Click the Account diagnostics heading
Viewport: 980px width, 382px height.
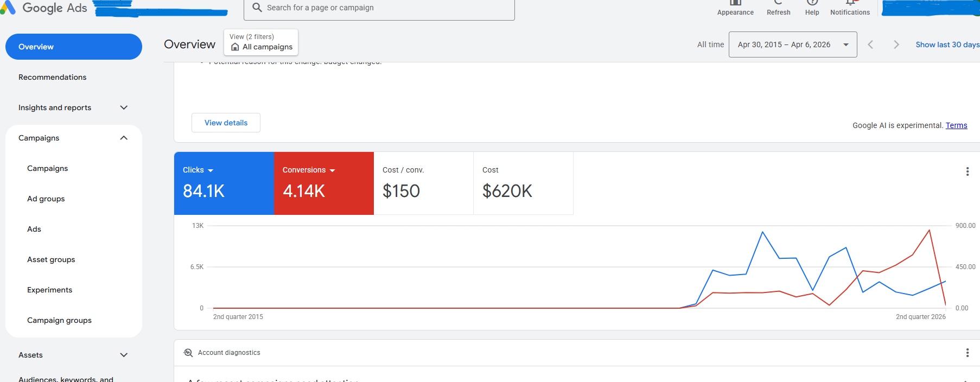(229, 353)
